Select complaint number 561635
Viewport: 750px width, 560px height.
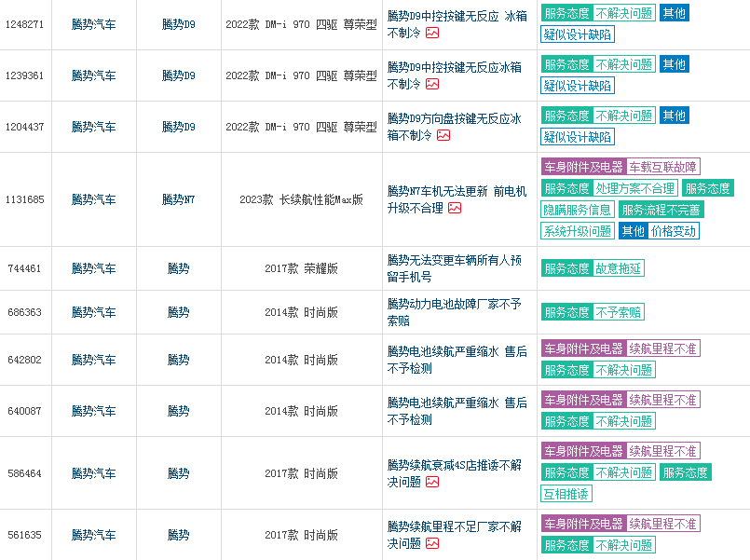coord(24,535)
